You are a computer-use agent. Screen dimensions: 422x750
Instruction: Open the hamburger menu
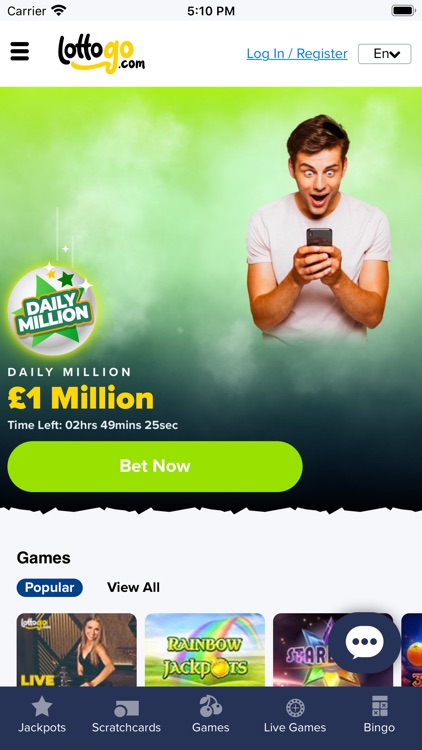click(20, 51)
